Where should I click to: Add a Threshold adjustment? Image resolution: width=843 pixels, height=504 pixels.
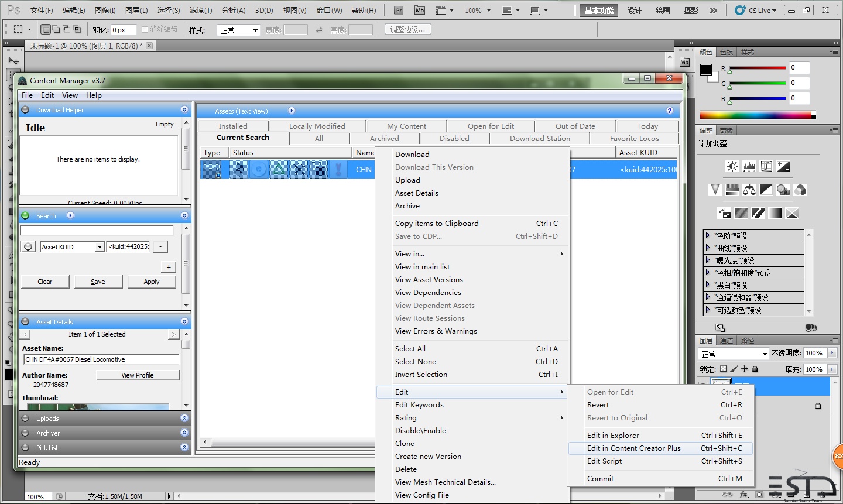coord(758,213)
